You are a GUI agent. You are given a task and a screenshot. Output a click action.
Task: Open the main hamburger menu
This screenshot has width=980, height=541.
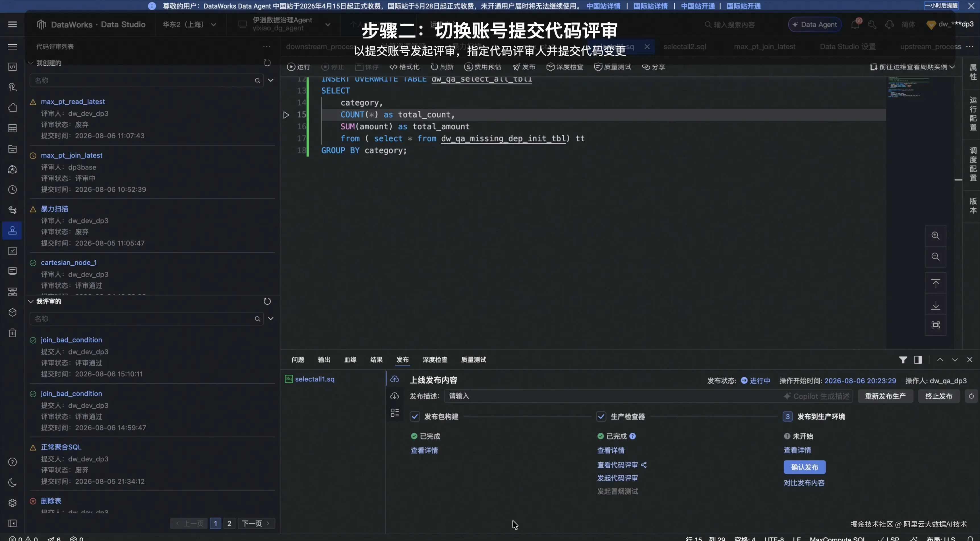(x=13, y=24)
